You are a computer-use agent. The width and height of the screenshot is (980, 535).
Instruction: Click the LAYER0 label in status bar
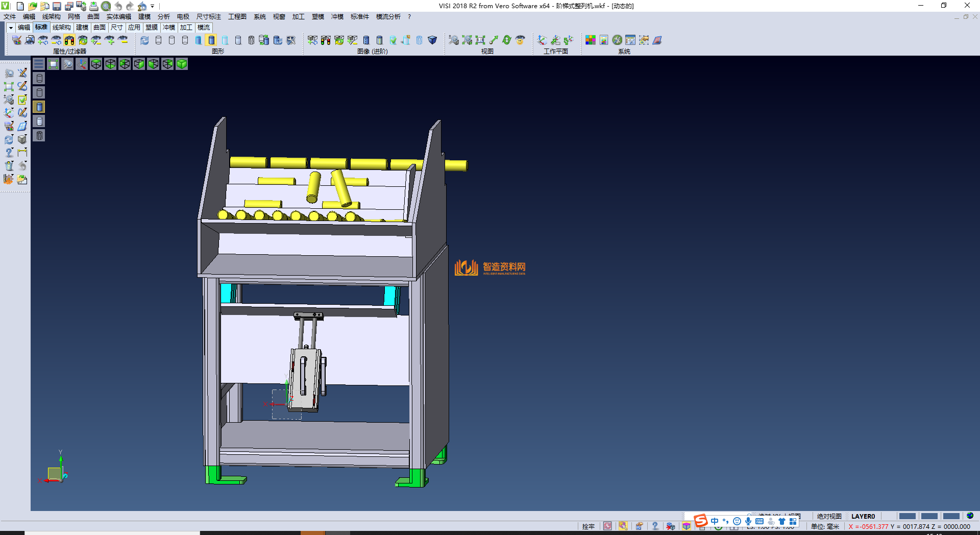click(863, 516)
